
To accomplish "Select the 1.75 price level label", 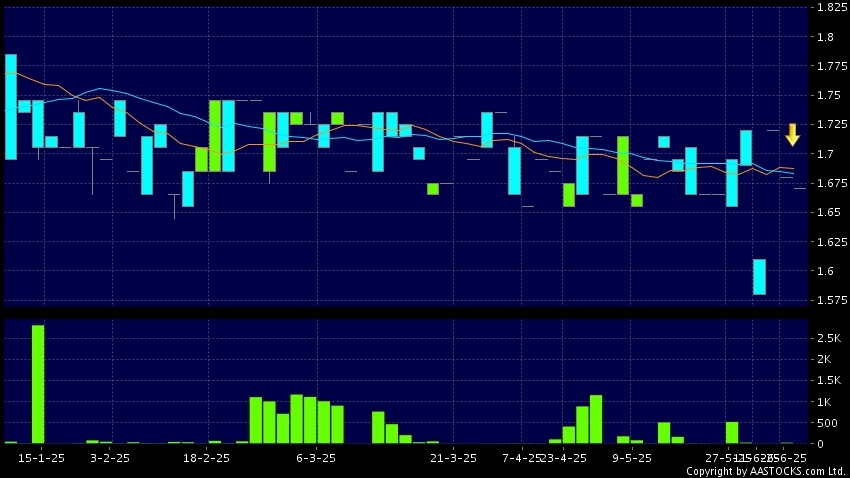I will [829, 95].
